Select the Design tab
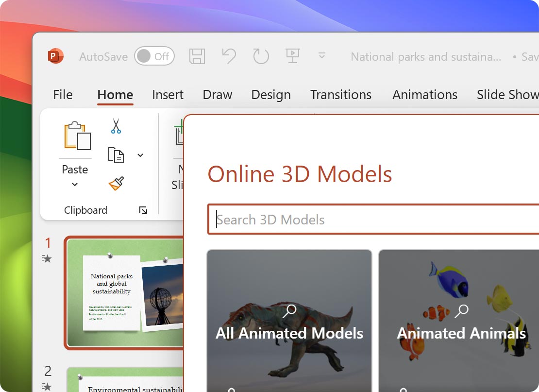Screen dimensions: 539x392 click(x=270, y=95)
